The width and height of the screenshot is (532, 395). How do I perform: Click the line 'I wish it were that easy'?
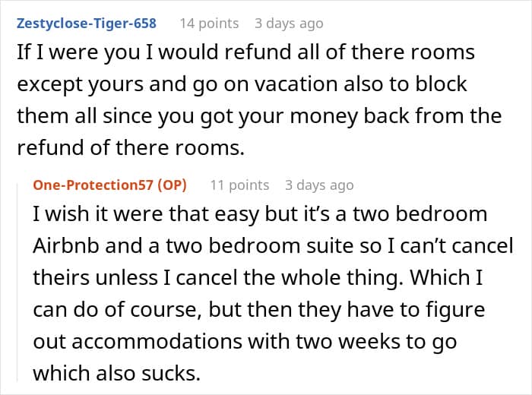[260, 215]
